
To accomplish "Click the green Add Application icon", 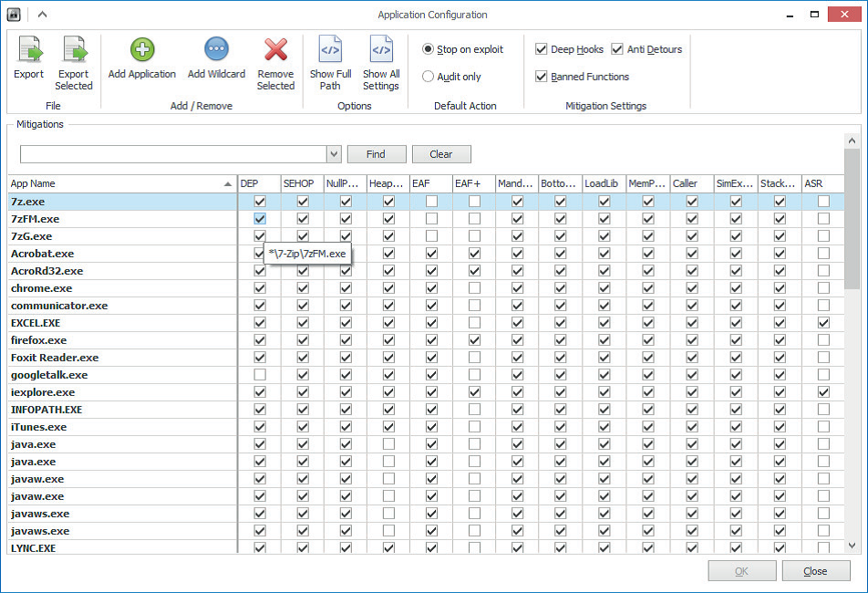I will (142, 49).
